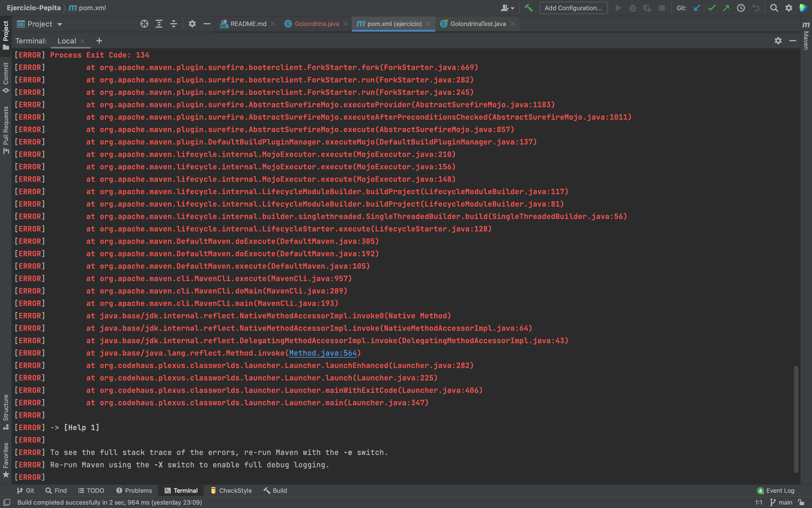Click the [Help 1] terminal text

click(81, 428)
